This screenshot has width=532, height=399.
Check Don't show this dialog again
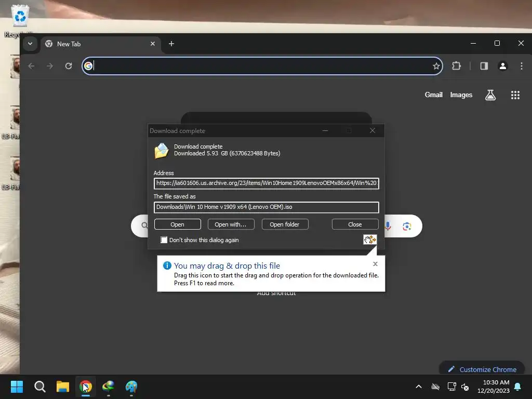[x=164, y=240]
